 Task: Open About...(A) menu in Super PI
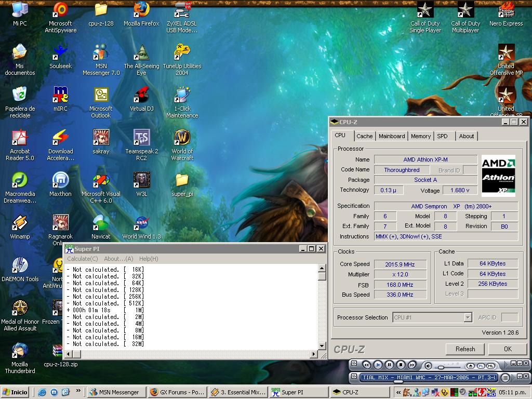point(118,259)
